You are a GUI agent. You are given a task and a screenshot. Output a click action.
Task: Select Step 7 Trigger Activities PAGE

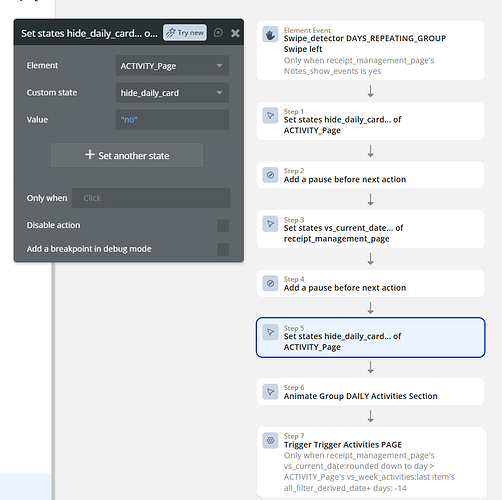(x=372, y=463)
